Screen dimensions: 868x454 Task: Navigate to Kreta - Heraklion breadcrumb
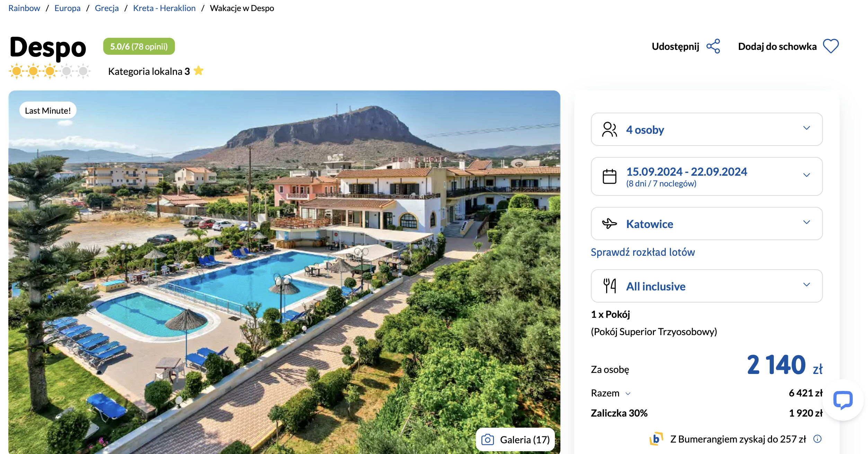point(164,8)
